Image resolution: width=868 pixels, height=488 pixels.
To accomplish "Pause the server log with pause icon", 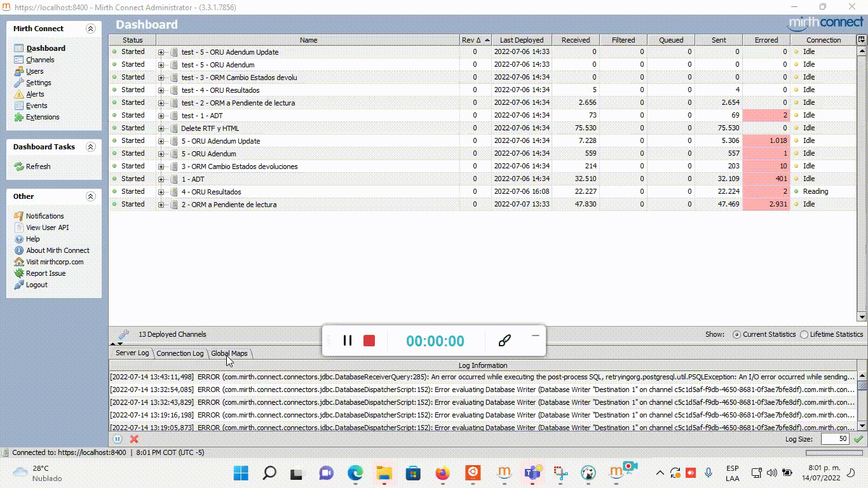I will pyautogui.click(x=118, y=439).
